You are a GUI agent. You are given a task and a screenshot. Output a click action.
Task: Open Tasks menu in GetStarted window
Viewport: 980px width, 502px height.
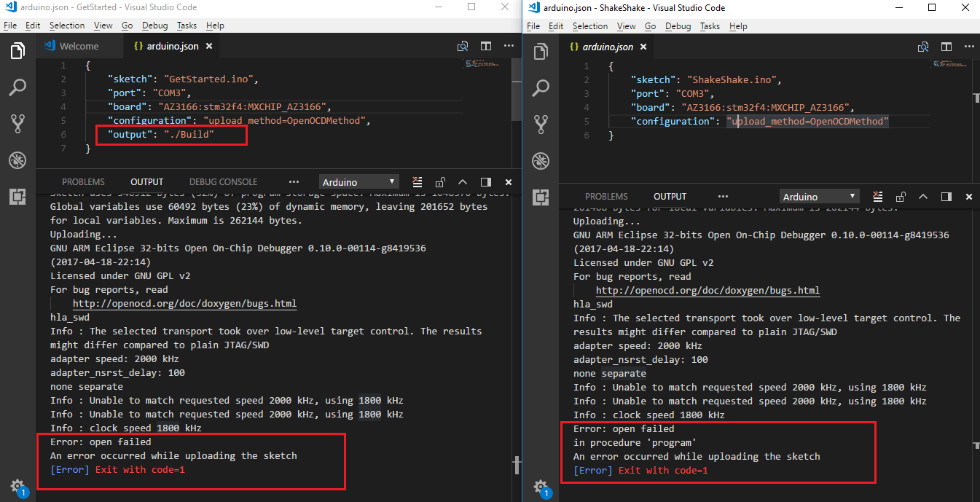click(x=187, y=26)
